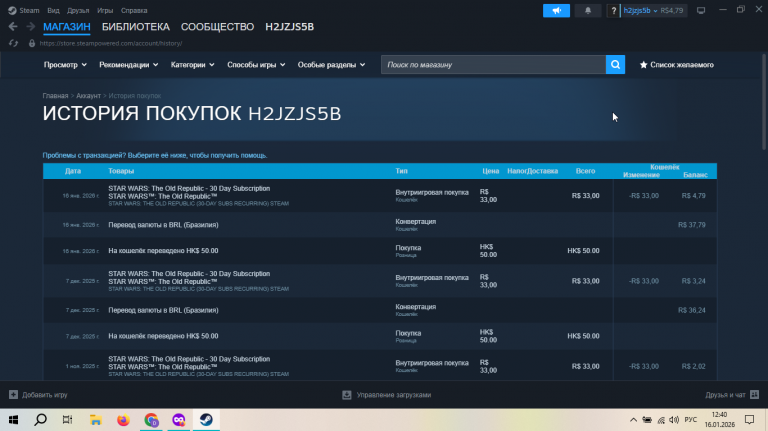Open the Друзья menu

pos(78,10)
